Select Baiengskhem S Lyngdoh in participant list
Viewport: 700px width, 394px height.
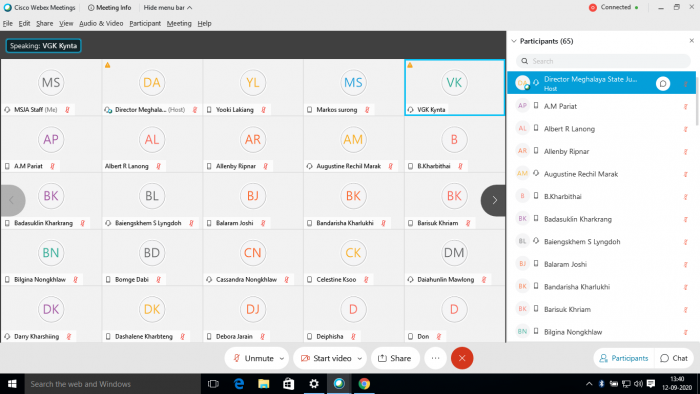601,241
